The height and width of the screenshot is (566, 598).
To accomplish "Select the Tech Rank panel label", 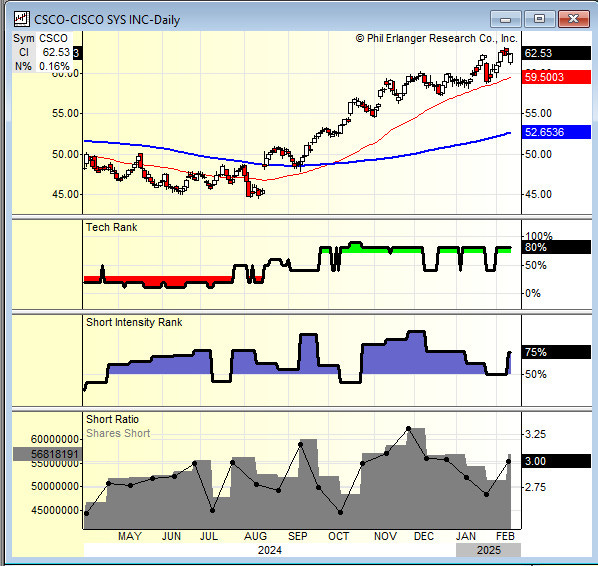I will (x=111, y=227).
